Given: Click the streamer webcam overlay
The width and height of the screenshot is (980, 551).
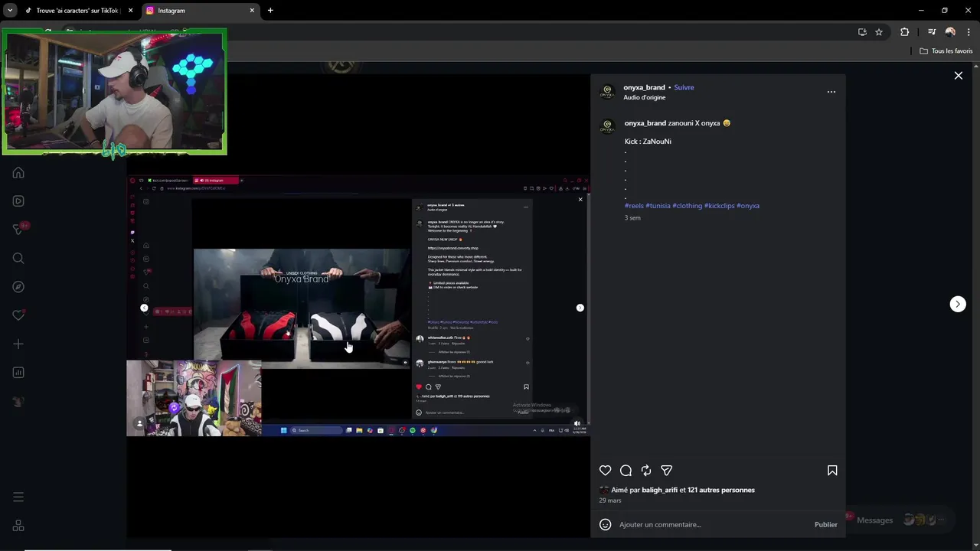Looking at the screenshot, I should (x=114, y=92).
